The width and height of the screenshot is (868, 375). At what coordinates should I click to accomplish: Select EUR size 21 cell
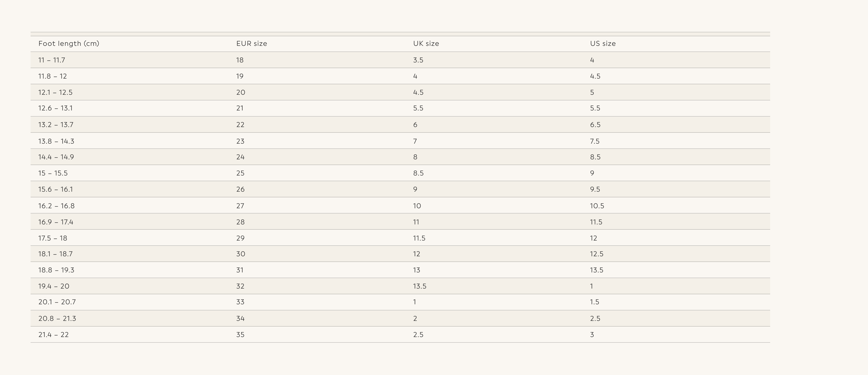[x=240, y=108]
